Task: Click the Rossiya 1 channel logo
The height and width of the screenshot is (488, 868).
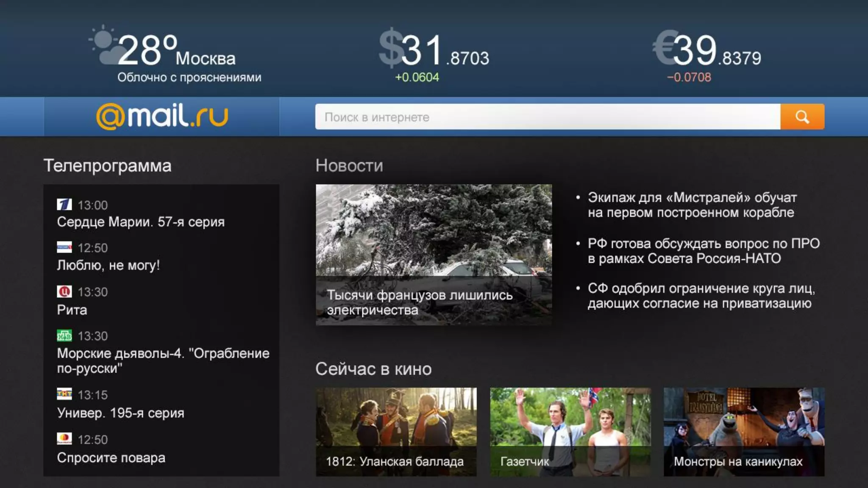Action: [x=64, y=247]
